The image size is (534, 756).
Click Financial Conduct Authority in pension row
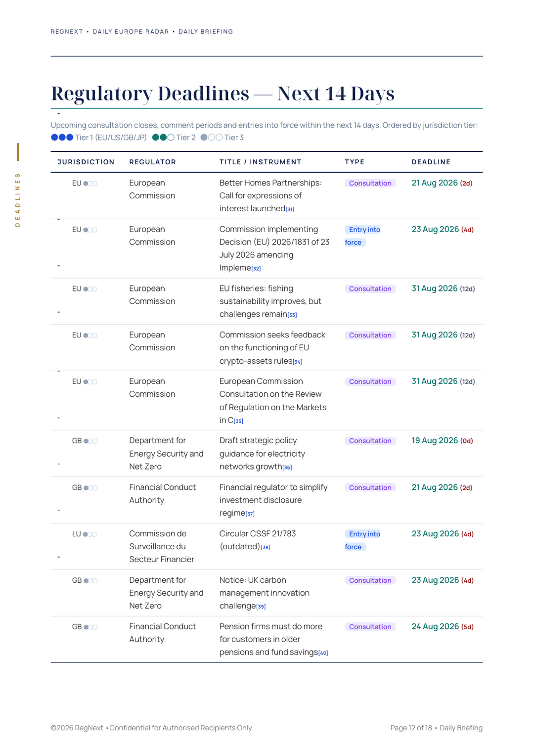pyautogui.click(x=162, y=633)
